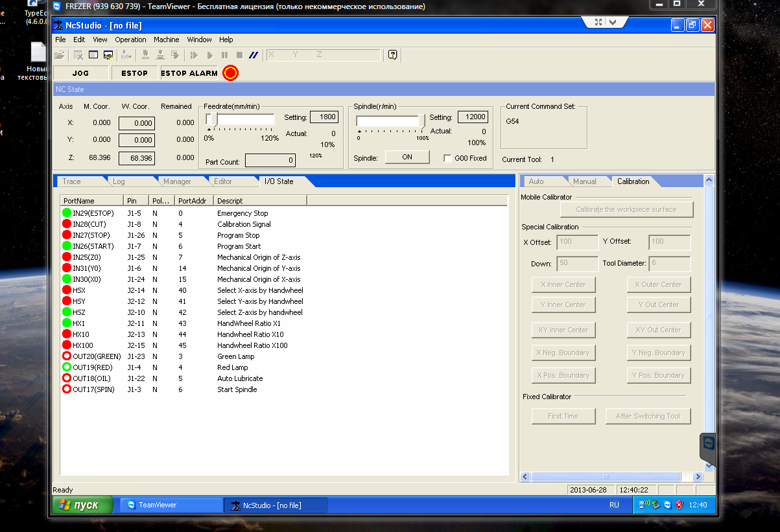The image size is (780, 532).
Task: Click the PortName column header
Action: click(x=91, y=201)
